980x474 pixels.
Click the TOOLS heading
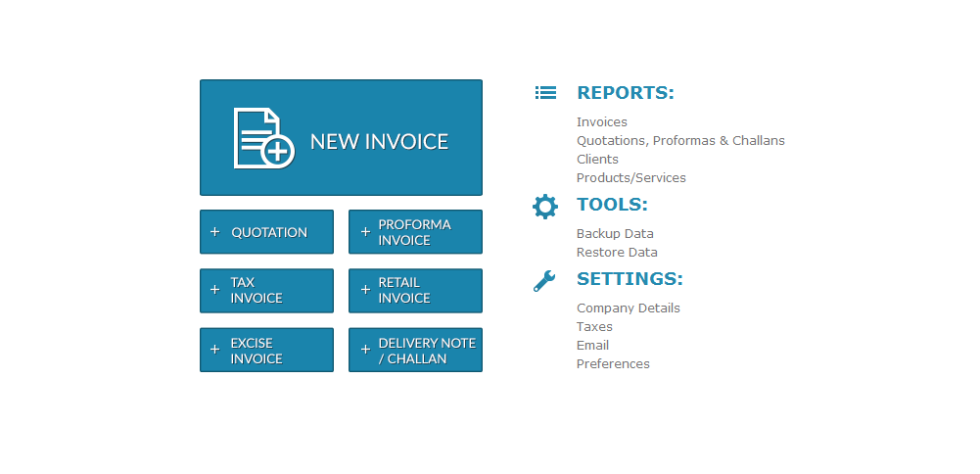point(613,205)
